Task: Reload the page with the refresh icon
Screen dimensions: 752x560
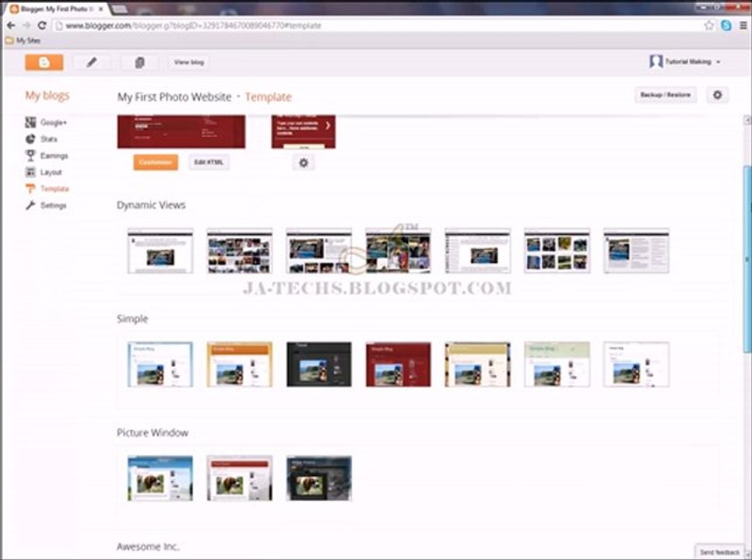Action: click(42, 26)
